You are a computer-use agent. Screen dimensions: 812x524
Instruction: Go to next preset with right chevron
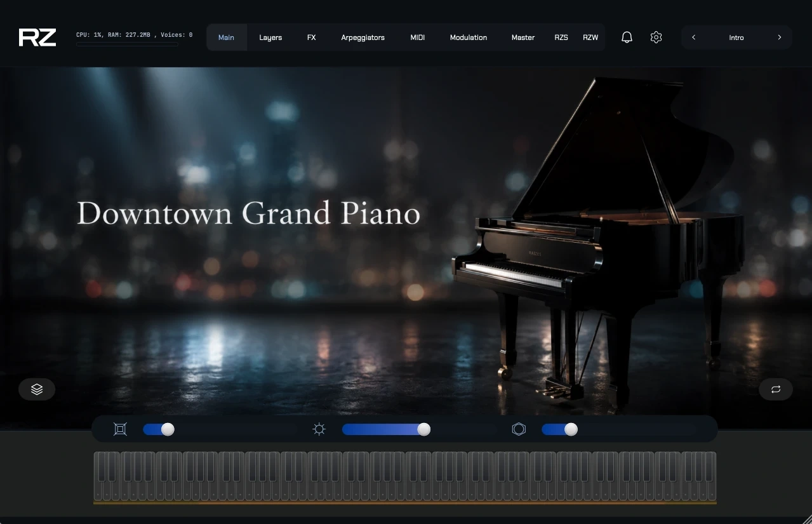pos(780,37)
